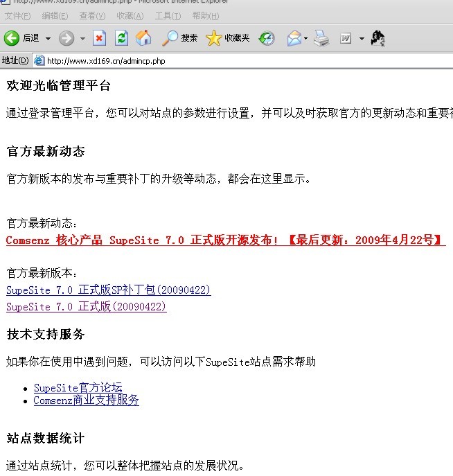The width and height of the screenshot is (453, 476).
Task: Open Search with magnifier icon
Action: [170, 38]
